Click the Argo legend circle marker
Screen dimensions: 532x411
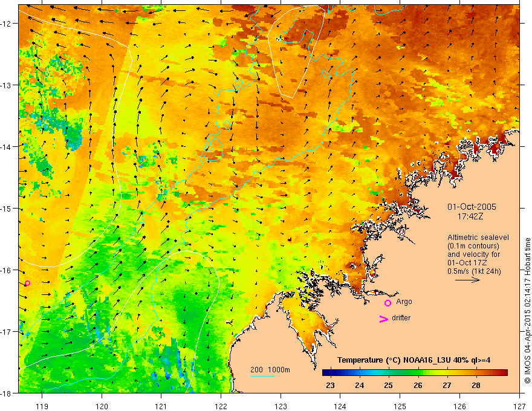click(x=388, y=303)
